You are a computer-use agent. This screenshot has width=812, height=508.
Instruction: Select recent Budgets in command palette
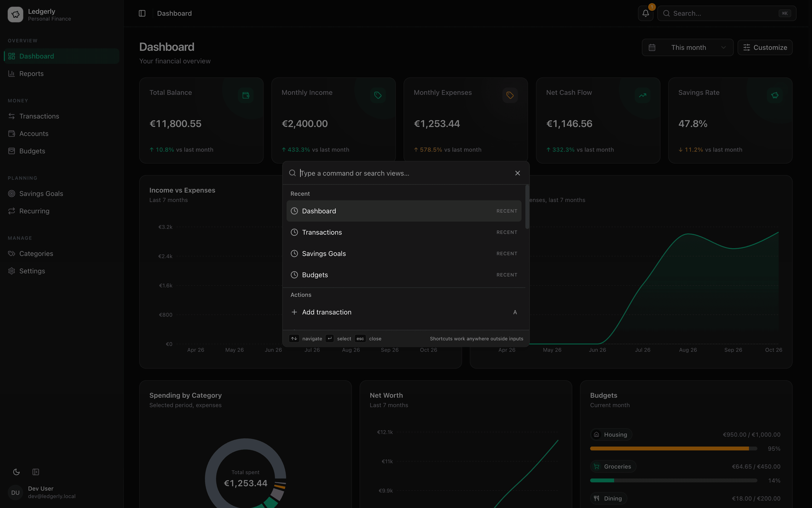click(x=404, y=275)
